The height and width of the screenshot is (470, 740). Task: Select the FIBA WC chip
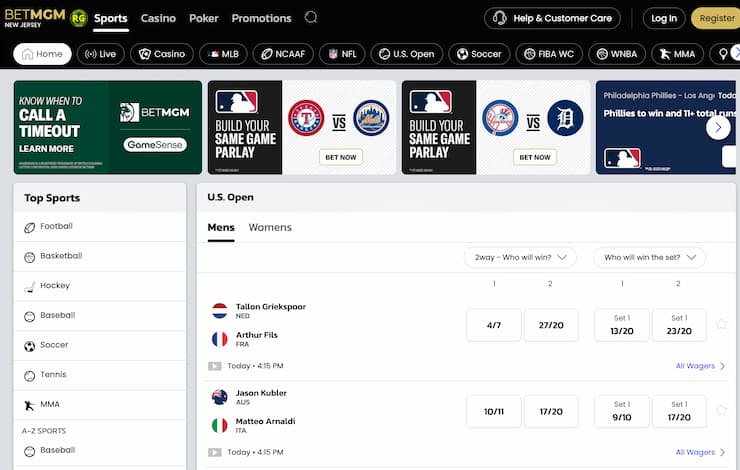coord(549,54)
